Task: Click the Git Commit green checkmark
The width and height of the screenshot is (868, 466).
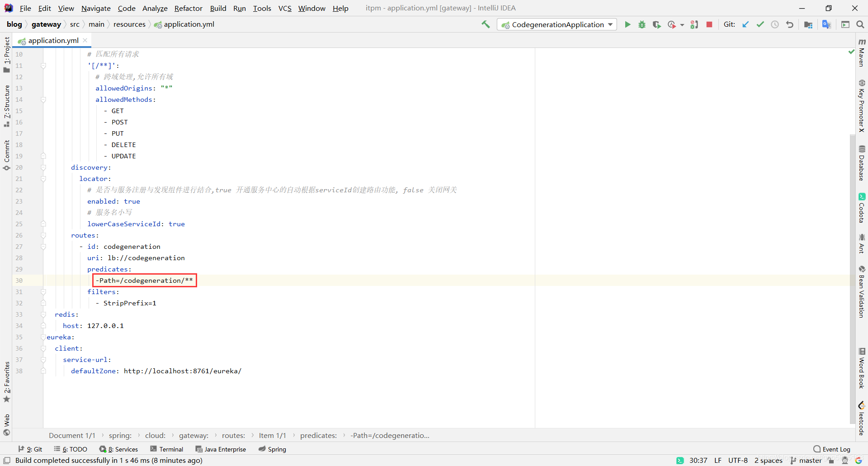Action: pos(760,24)
